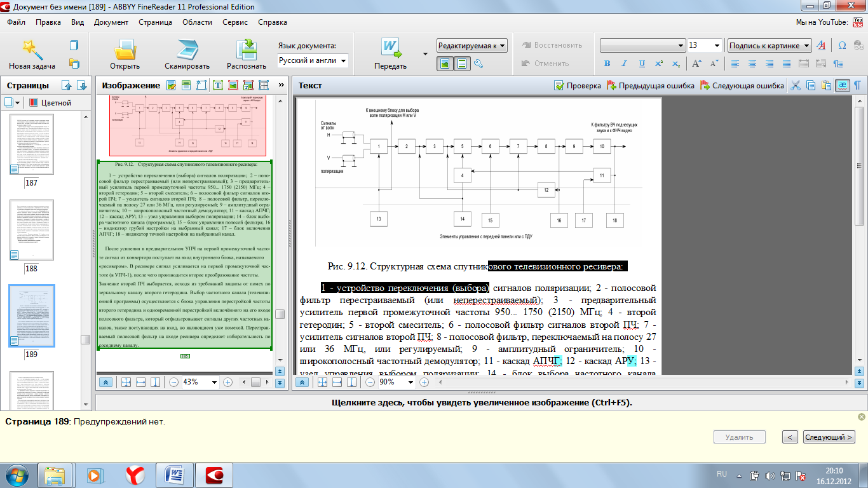The image size is (868, 488).
Task: Open the page view mode dropdown in Pages
Action: [13, 102]
